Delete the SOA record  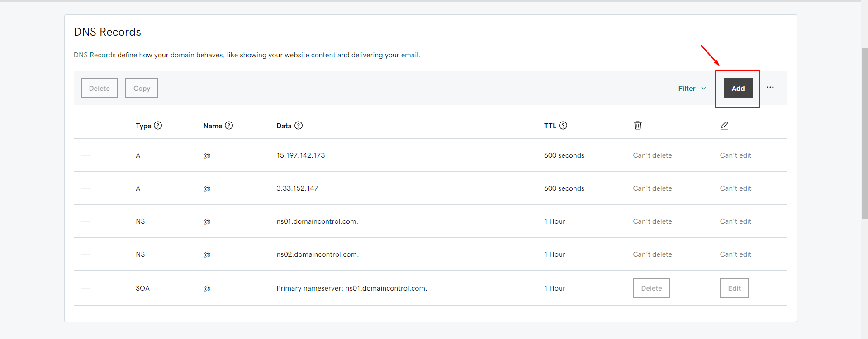tap(651, 288)
